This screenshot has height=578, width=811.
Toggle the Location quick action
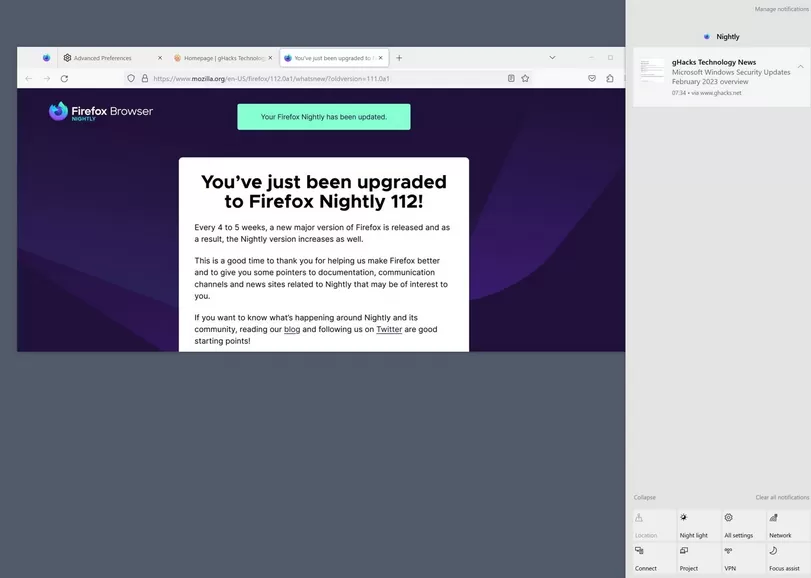(654, 525)
